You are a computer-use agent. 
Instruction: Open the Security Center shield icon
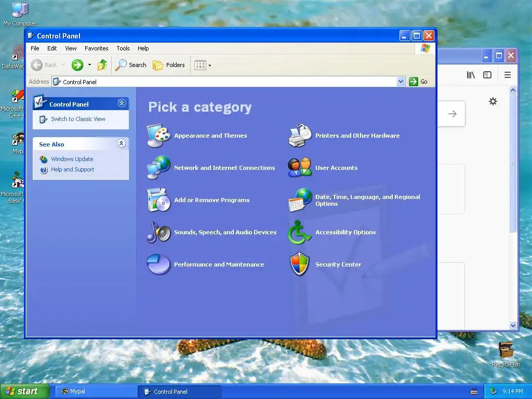(300, 264)
